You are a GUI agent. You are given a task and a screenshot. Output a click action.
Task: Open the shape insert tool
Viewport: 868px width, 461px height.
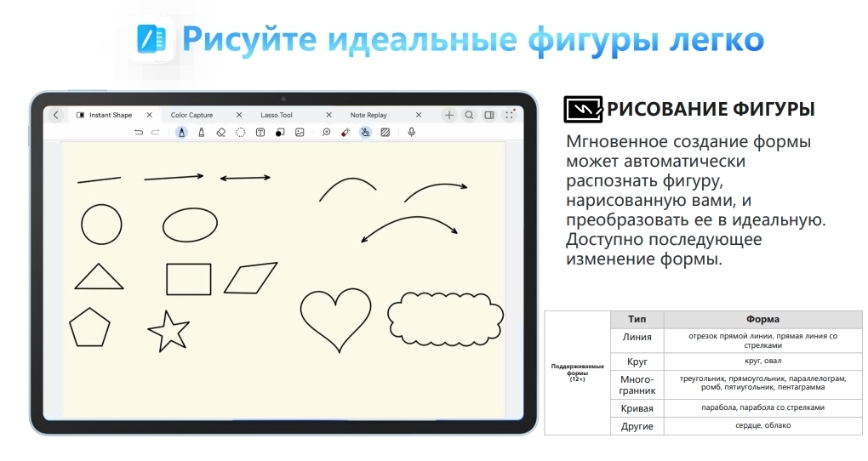[280, 133]
